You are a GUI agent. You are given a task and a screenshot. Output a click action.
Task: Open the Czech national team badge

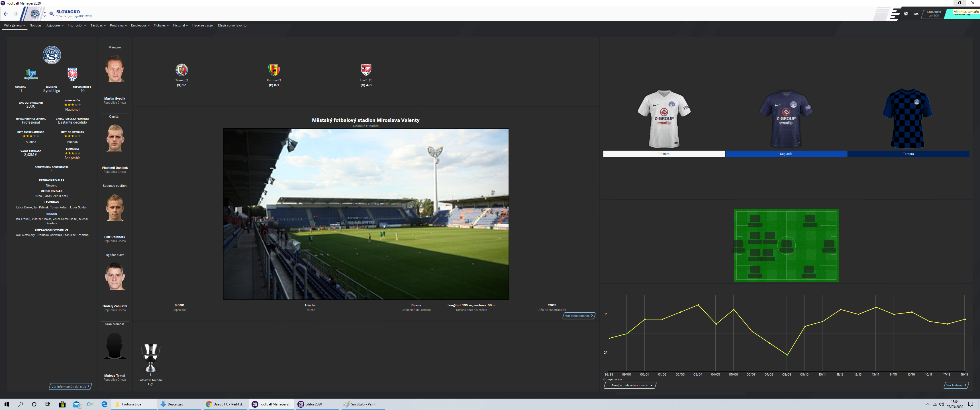point(72,74)
